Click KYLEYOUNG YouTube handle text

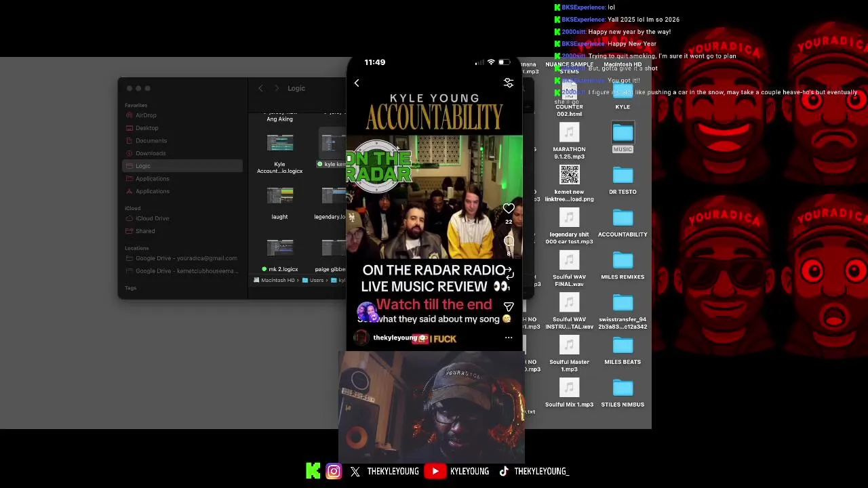469,471
